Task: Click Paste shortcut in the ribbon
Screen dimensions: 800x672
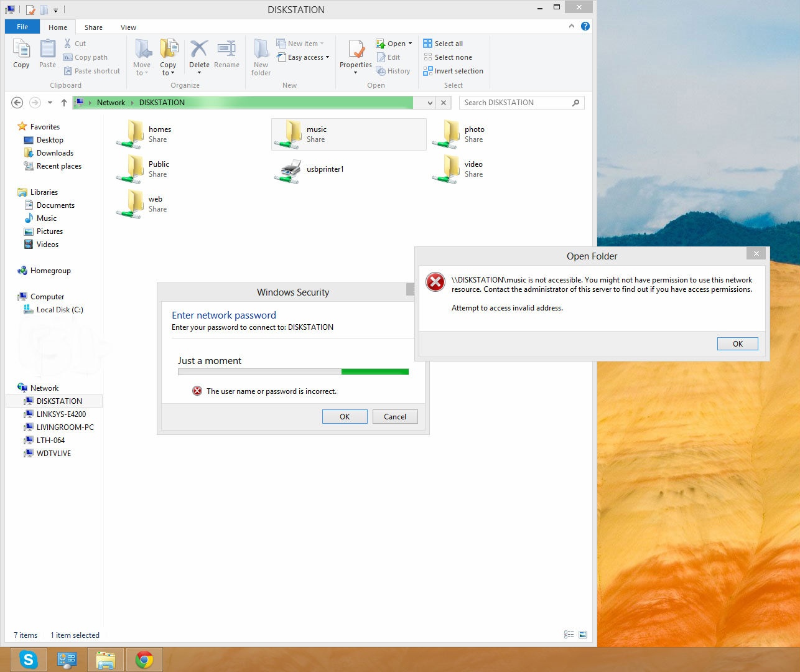Action: 91,71
